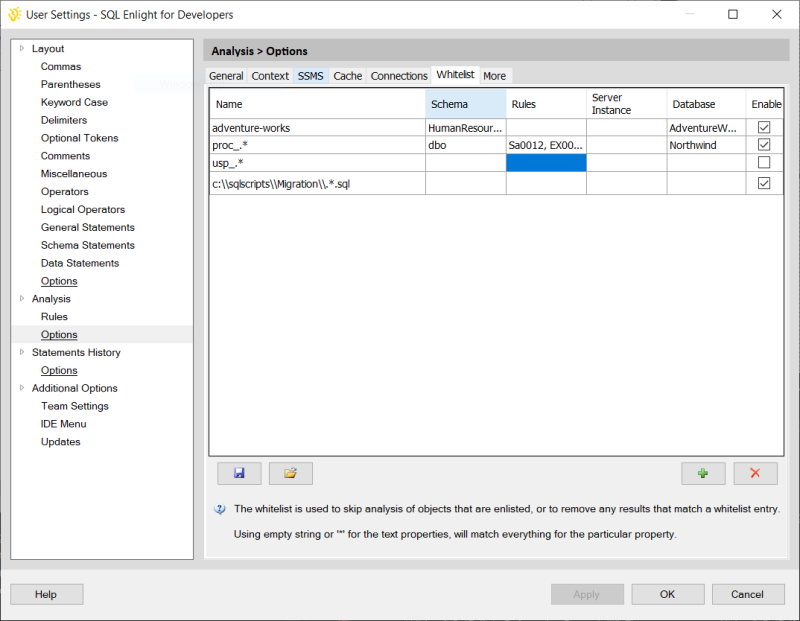Select Data Statements tree item
800x621 pixels.
(x=80, y=263)
